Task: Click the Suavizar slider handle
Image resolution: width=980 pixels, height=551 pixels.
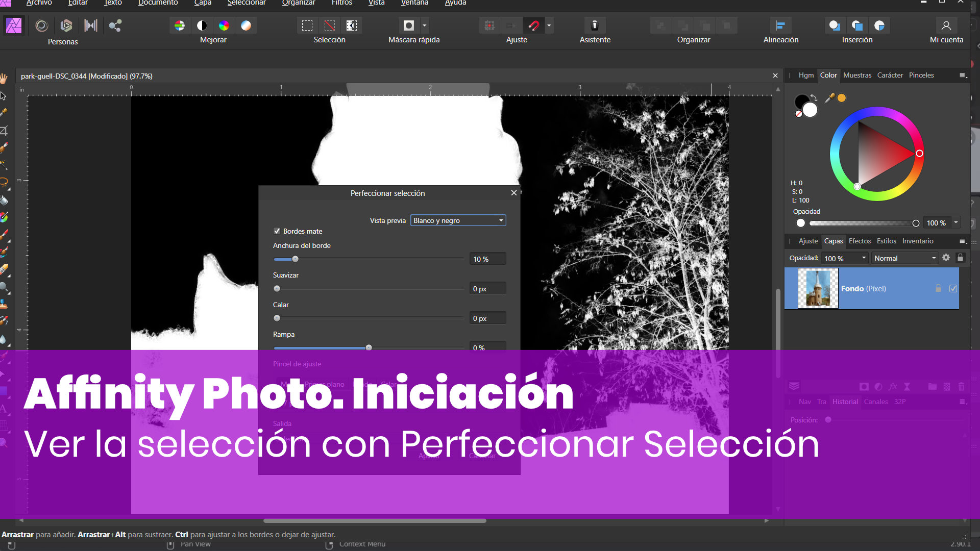Action: [277, 289]
